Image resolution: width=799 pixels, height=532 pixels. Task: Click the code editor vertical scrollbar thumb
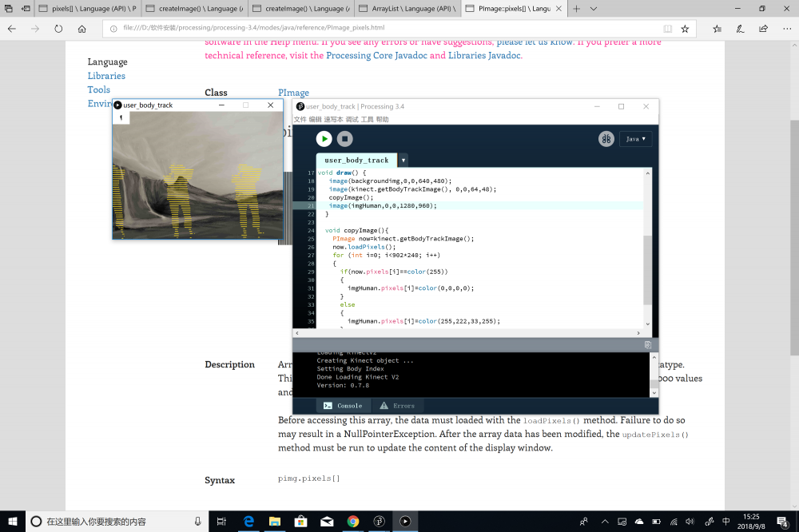tap(647, 270)
